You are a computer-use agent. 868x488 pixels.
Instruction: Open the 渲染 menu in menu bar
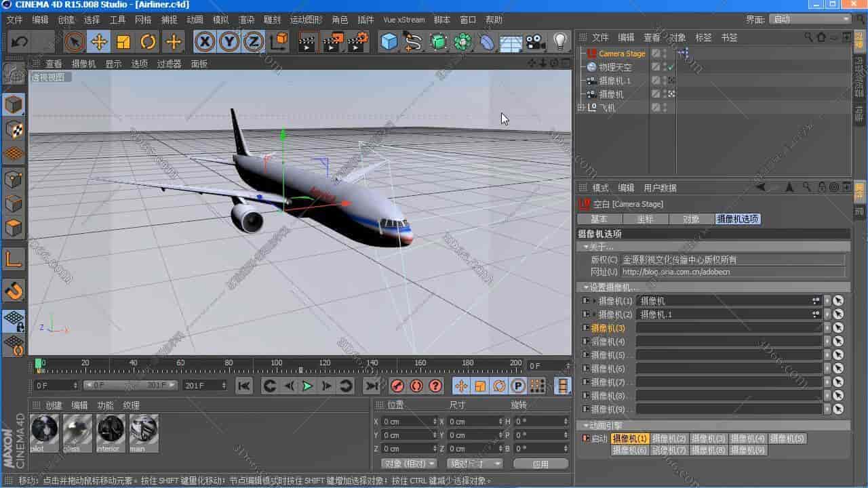(245, 20)
